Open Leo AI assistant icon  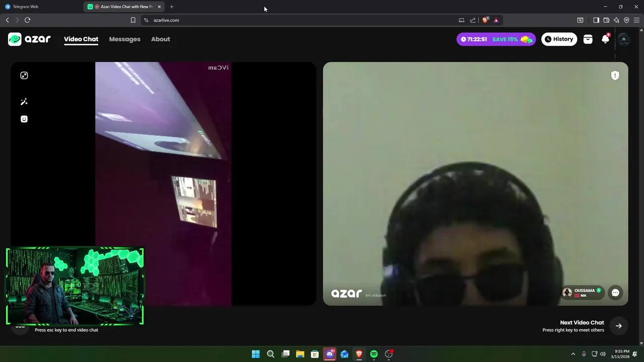616,20
